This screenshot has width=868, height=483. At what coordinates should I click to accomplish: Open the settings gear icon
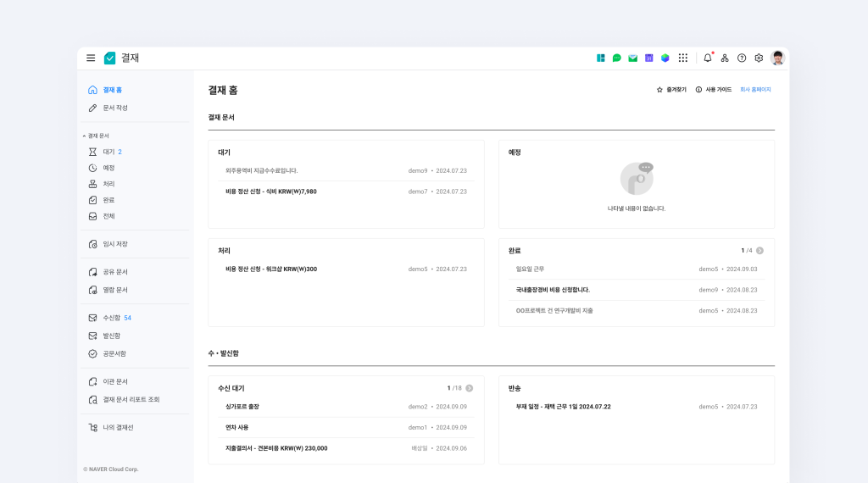pyautogui.click(x=759, y=58)
